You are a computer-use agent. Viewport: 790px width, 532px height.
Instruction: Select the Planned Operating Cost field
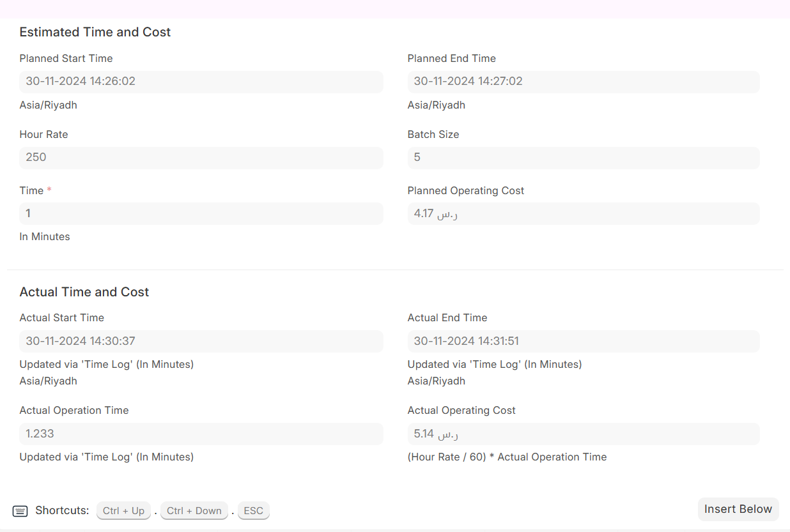tap(583, 214)
